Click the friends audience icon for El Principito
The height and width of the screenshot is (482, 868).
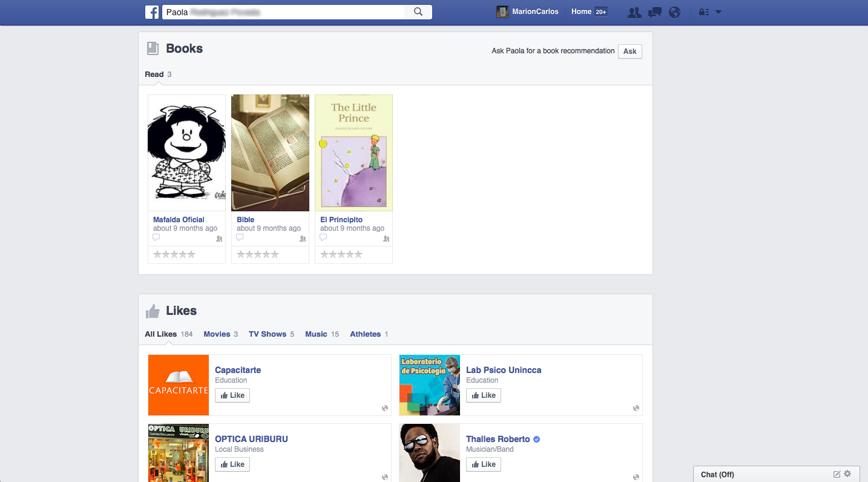386,239
